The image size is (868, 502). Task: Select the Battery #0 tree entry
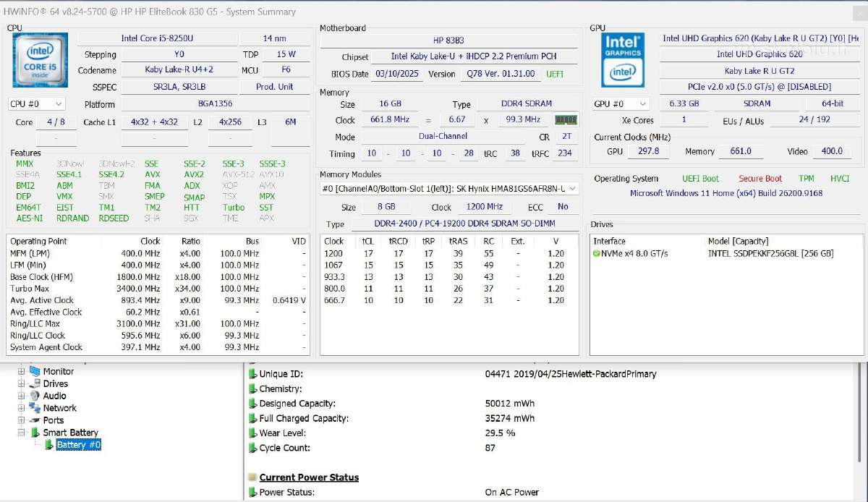[x=79, y=445]
